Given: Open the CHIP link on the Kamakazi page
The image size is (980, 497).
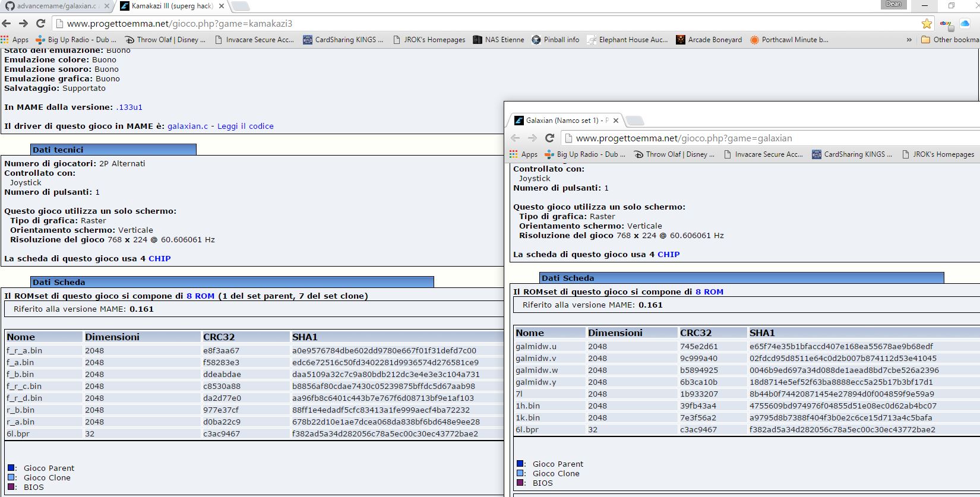Looking at the screenshot, I should (159, 259).
